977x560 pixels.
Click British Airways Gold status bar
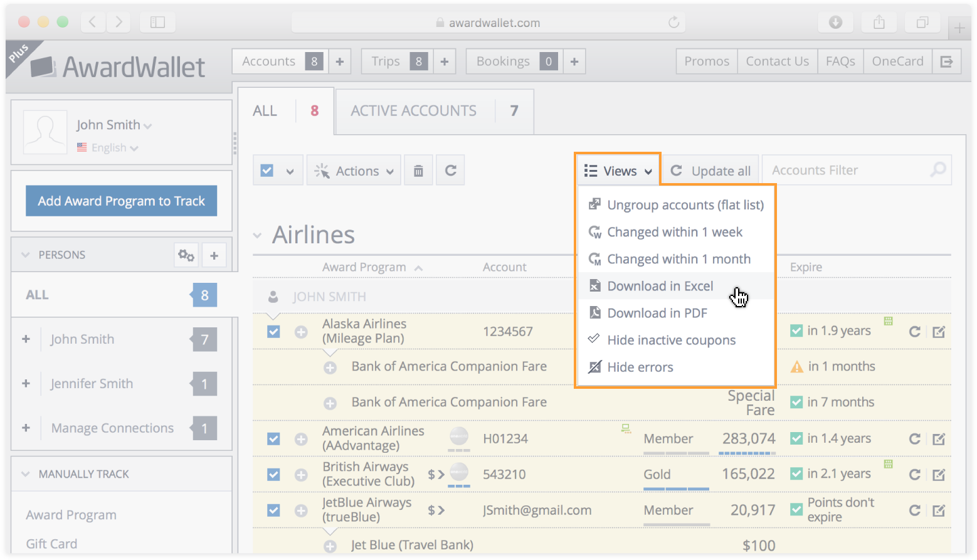676,489
